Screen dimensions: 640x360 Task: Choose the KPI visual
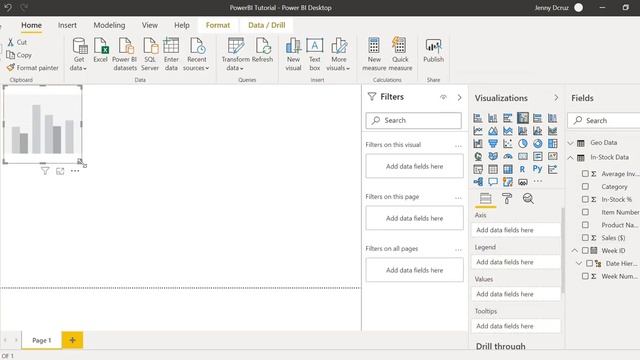pyautogui.click(x=553, y=156)
